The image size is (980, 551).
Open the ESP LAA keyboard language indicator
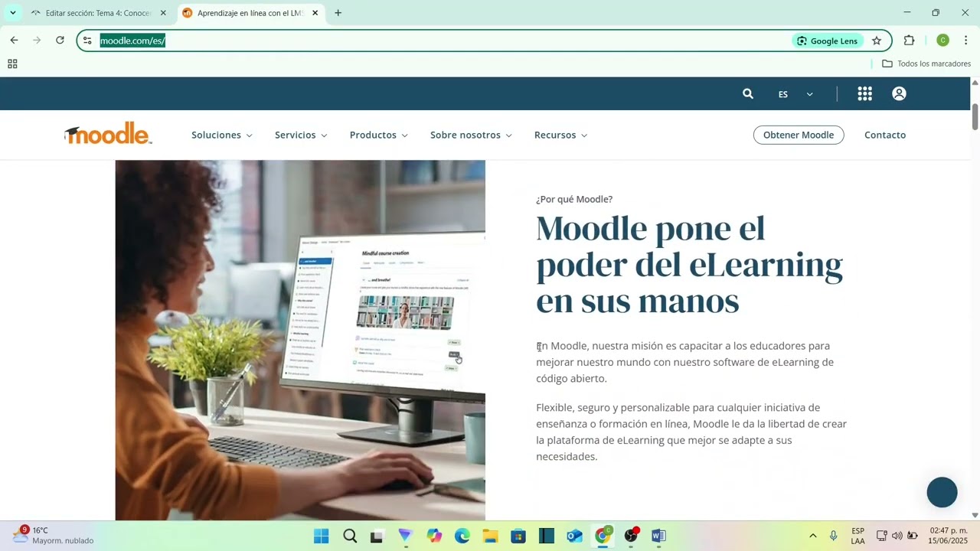(858, 536)
